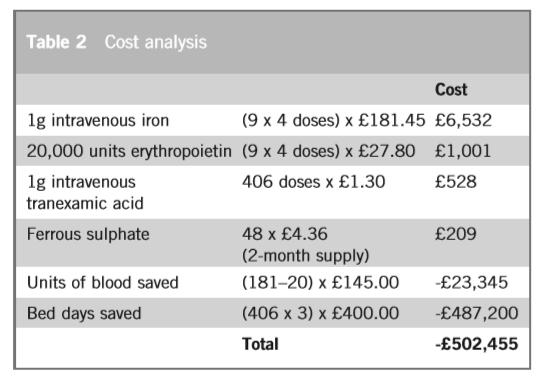This screenshot has width=543, height=380.
Task: Select the intravenous tranexamic acid label
Action: click(85, 192)
